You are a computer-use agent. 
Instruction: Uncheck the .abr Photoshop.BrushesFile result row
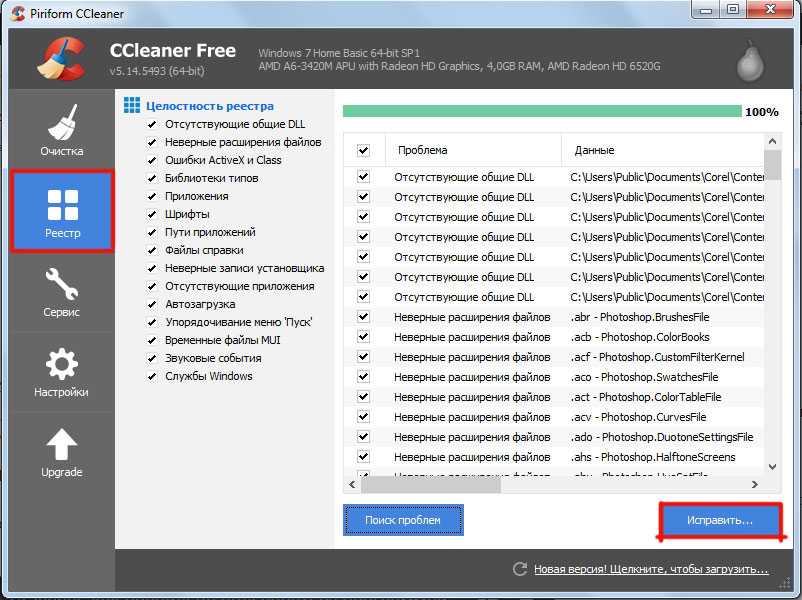click(x=363, y=317)
